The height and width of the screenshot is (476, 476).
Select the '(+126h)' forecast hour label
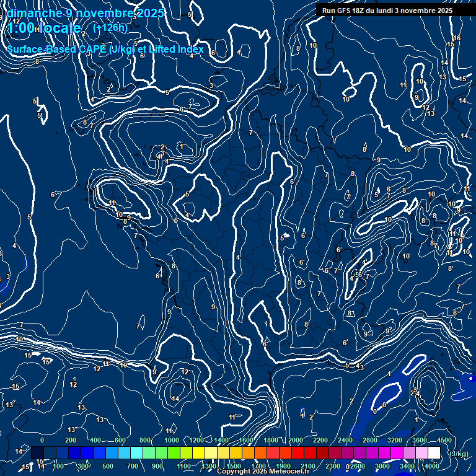coord(110,27)
